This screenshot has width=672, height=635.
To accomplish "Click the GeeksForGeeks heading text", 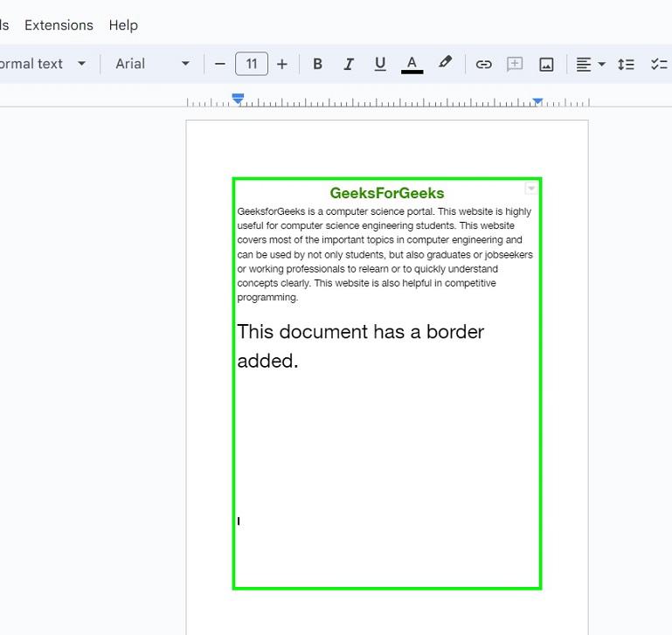I will [386, 193].
